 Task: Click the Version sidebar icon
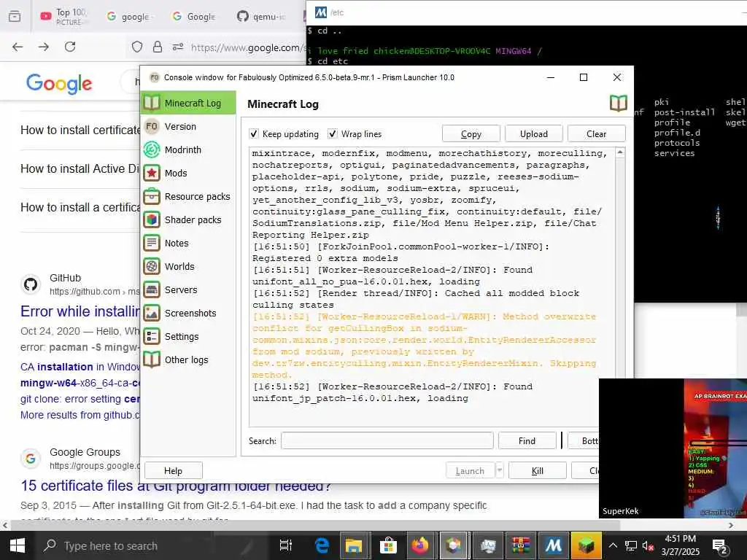click(x=152, y=126)
